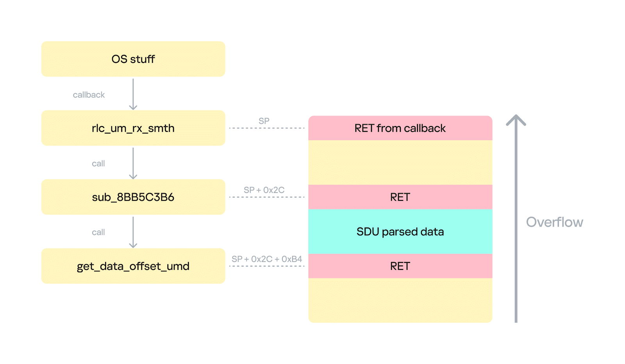Click the Overflow text label

click(x=554, y=222)
